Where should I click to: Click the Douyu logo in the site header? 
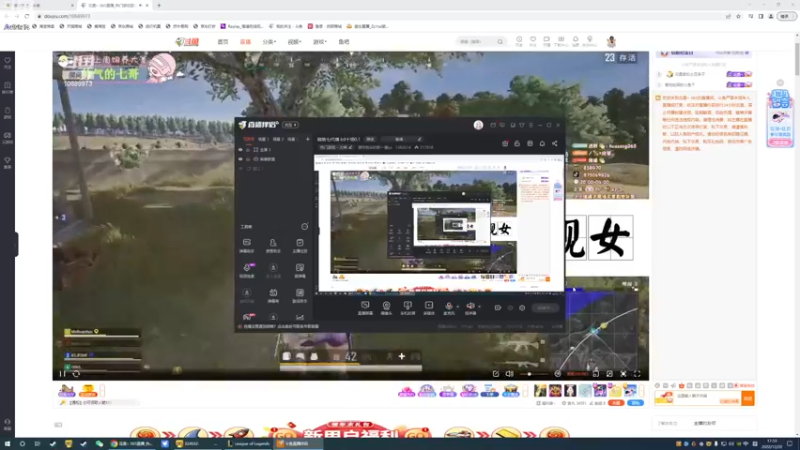point(187,42)
